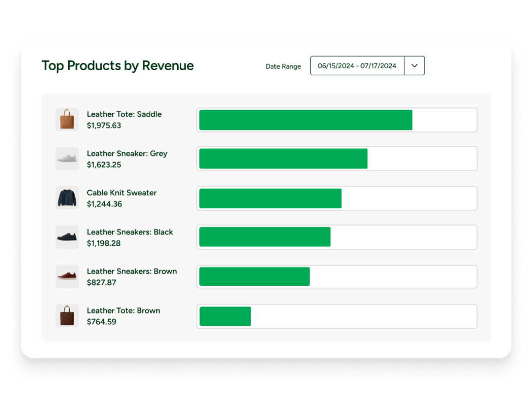This screenshot has width=532, height=399.
Task: Open the date range chevron dropdown
Action: (414, 66)
